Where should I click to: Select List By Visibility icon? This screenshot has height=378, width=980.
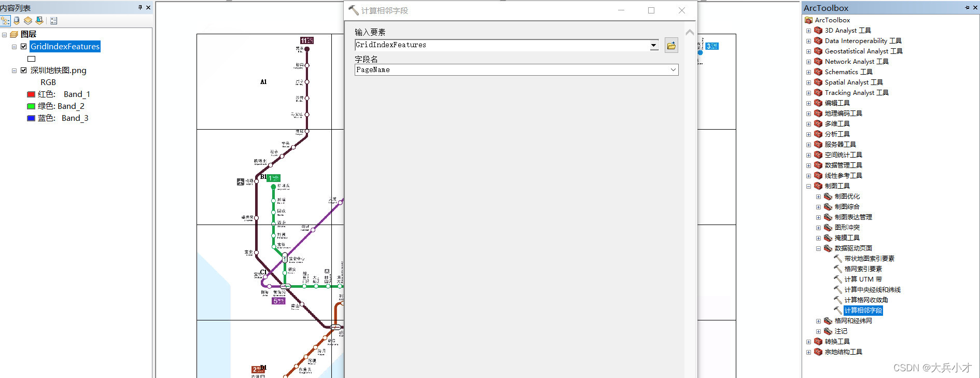point(28,21)
